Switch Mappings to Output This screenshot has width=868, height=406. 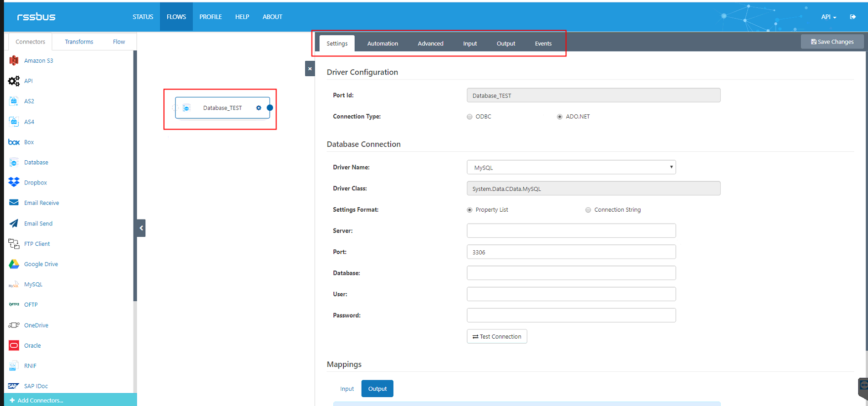(x=377, y=389)
